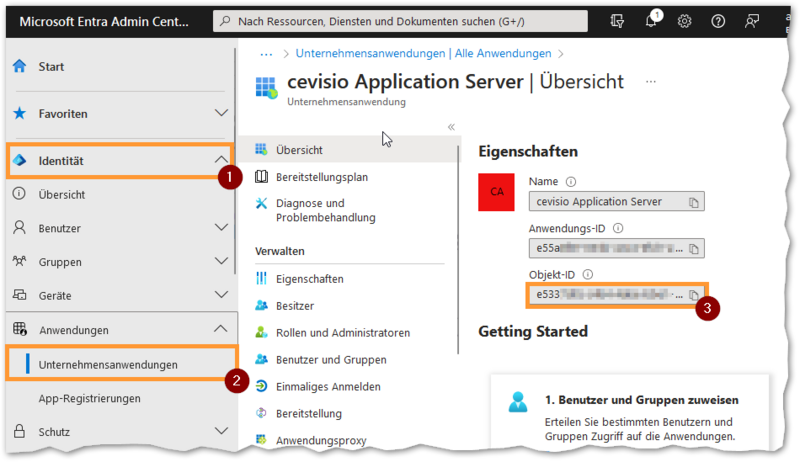Image resolution: width=800 pixels, height=462 pixels.
Task: Click the red CA application logo
Action: 496,192
